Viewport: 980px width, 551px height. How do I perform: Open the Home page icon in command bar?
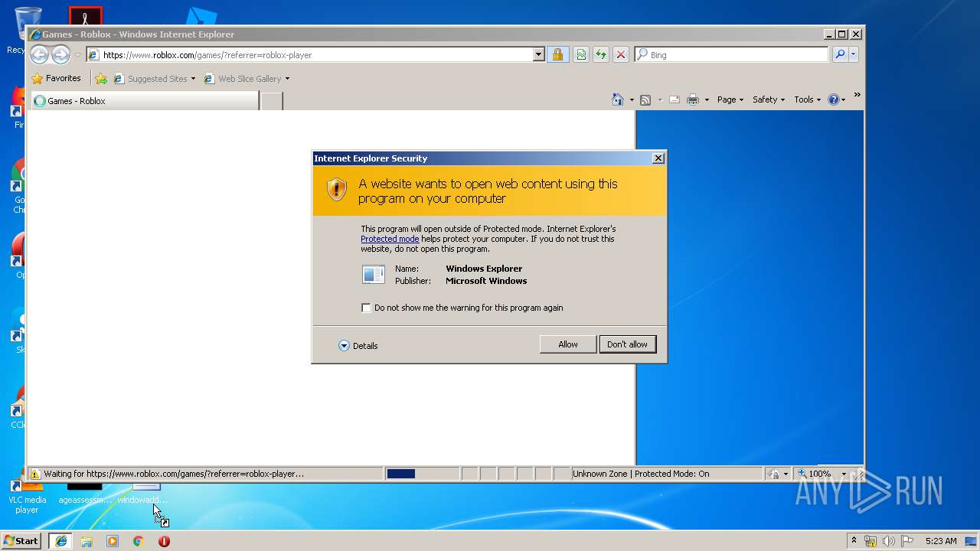(618, 99)
